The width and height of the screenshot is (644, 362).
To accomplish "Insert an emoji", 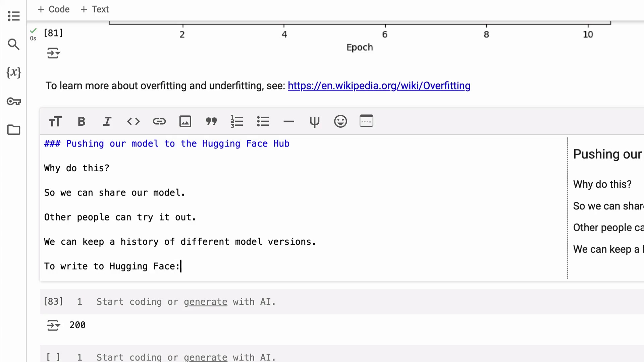I will tap(340, 121).
